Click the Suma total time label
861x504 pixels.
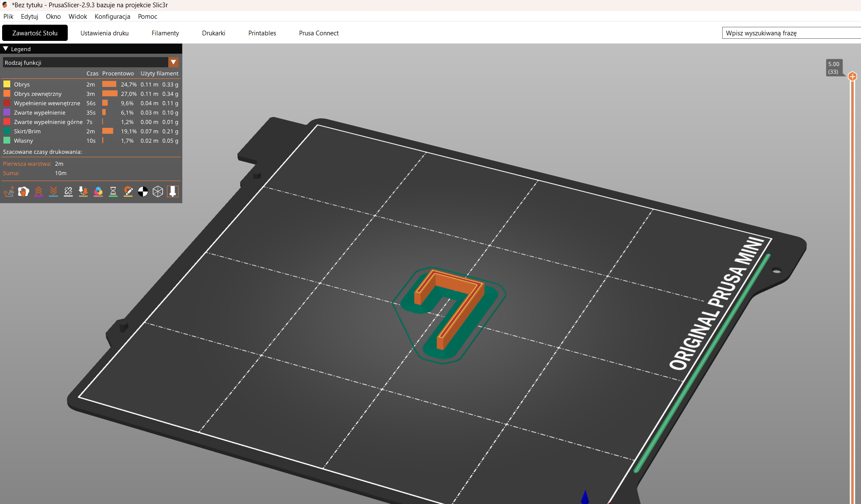click(x=11, y=173)
